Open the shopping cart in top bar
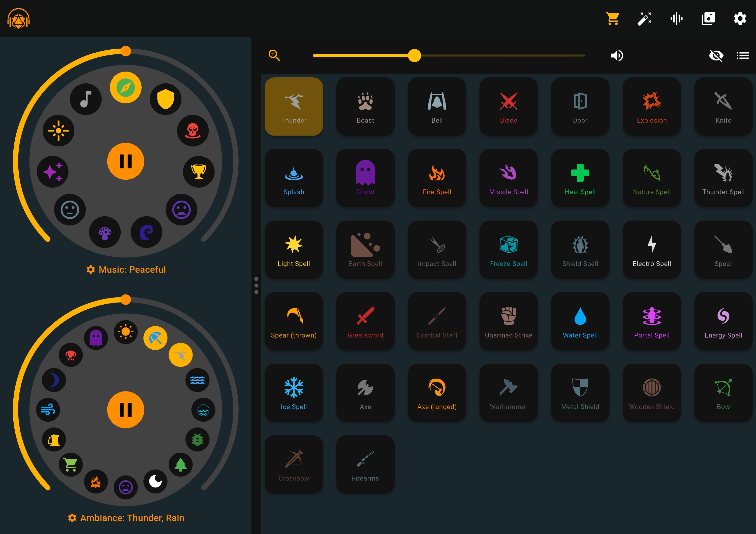Screen dimensions: 756x534 tap(613, 19)
